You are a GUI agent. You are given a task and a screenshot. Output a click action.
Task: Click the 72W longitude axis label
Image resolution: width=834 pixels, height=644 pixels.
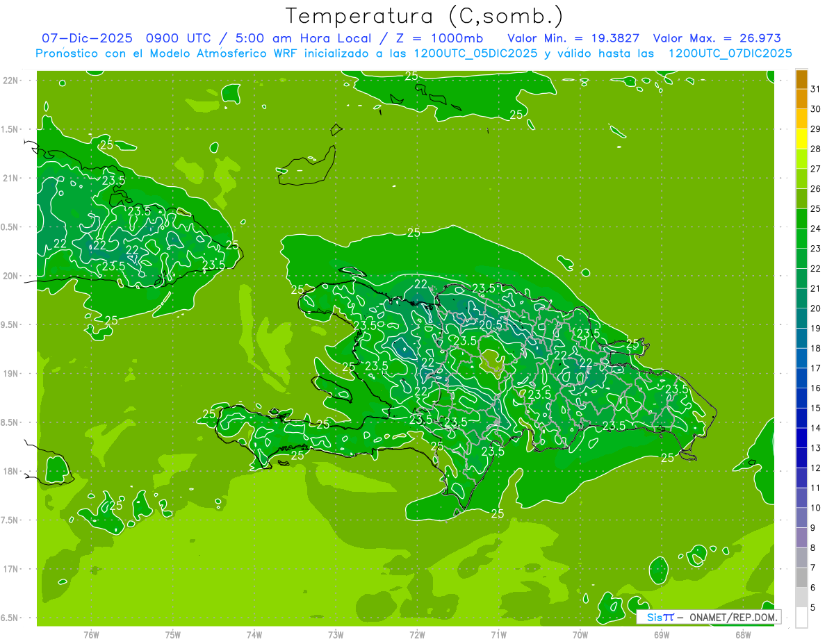(x=417, y=635)
